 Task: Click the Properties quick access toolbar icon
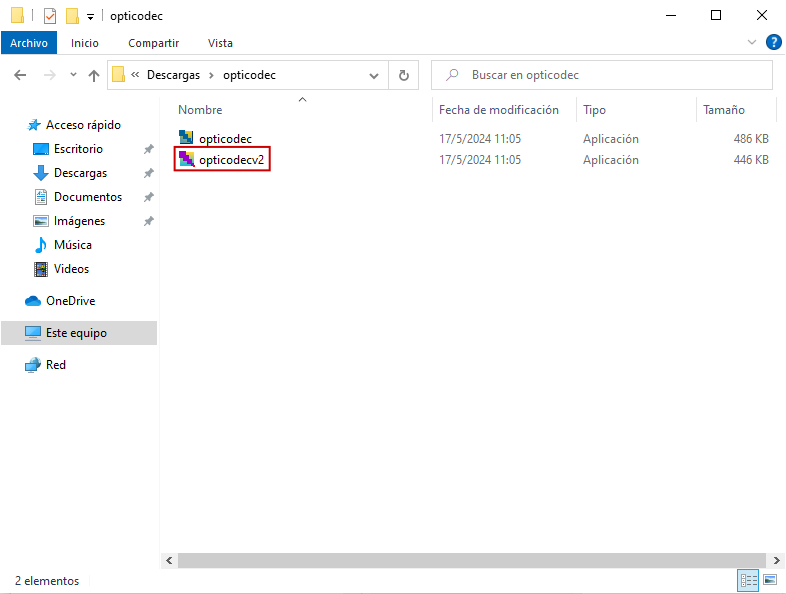coord(50,15)
